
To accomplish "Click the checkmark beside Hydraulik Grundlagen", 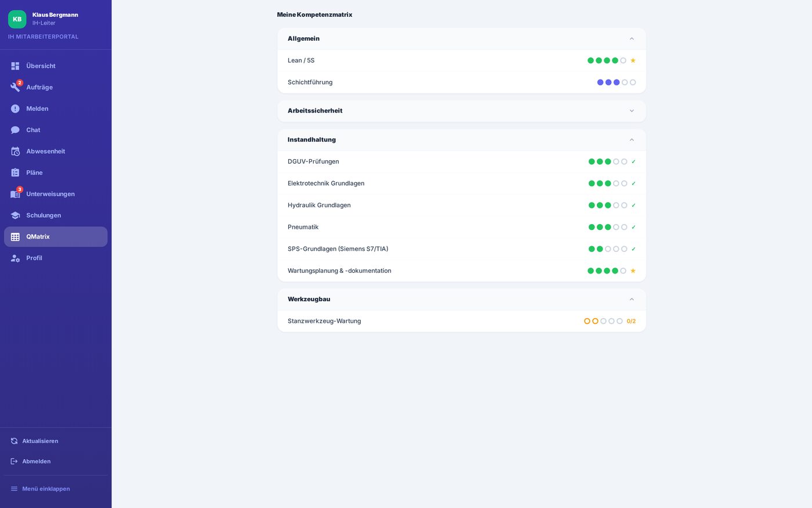I will tap(633, 206).
